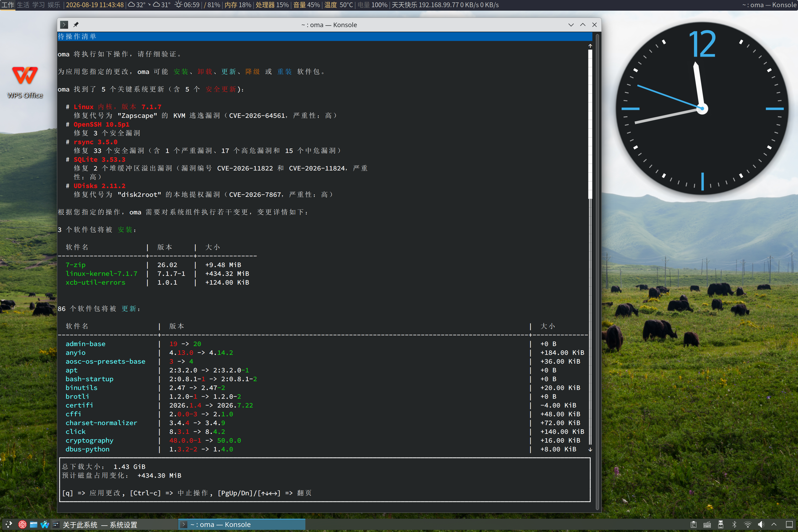
Task: Click the date and time in top panel
Action: tap(95, 5)
